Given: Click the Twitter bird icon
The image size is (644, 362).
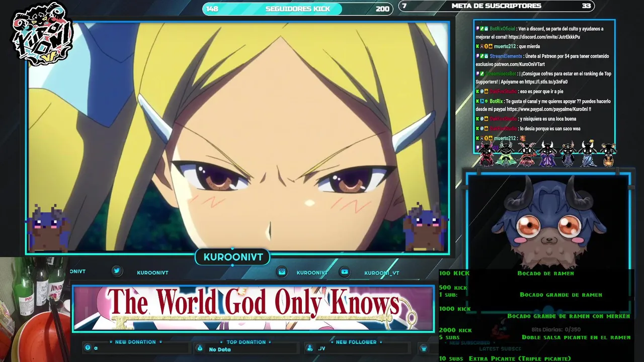Looking at the screenshot, I should click(117, 271).
